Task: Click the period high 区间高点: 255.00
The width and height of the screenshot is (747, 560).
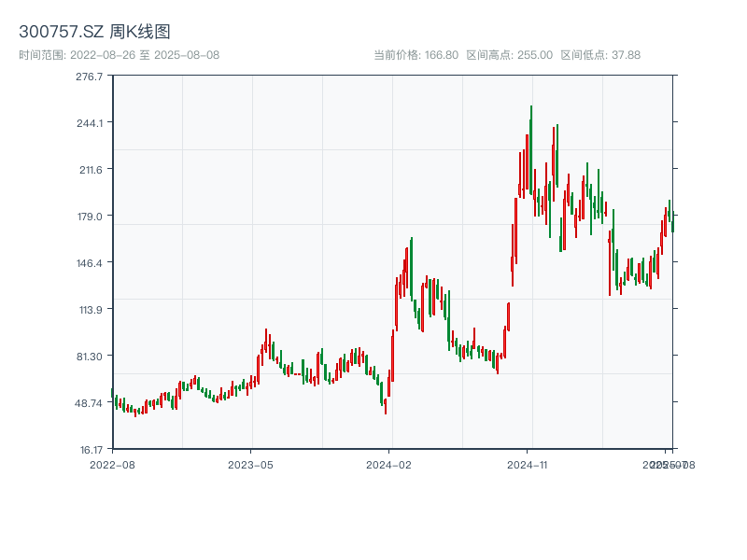Action: point(509,55)
